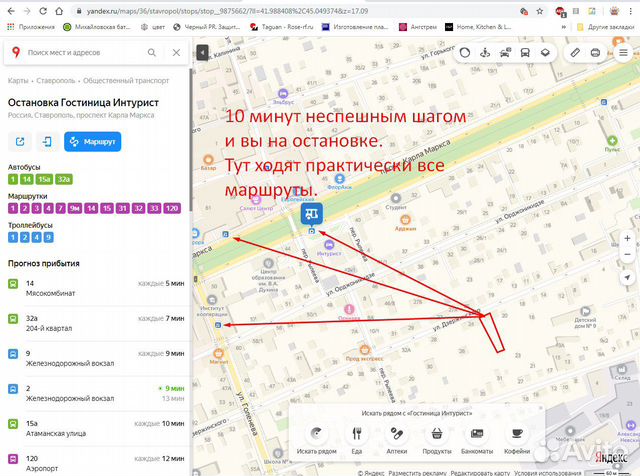Click Аджикан restaurant map marker
This screenshot has height=476, width=640.
click(x=405, y=220)
